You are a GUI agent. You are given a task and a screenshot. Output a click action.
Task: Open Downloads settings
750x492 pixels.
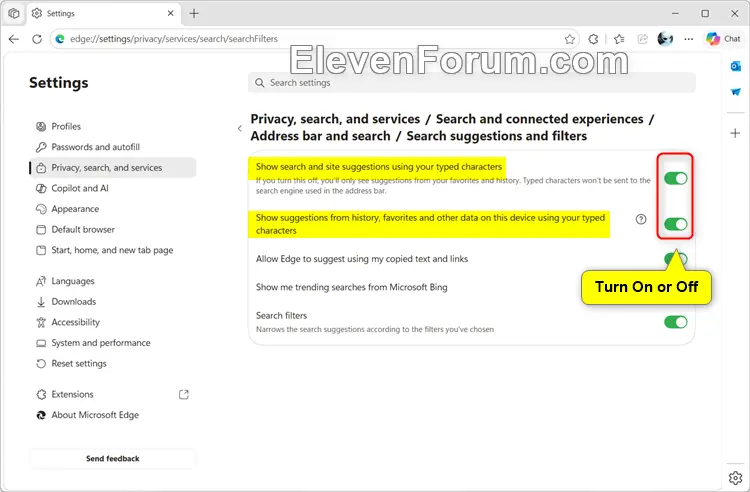113,301
